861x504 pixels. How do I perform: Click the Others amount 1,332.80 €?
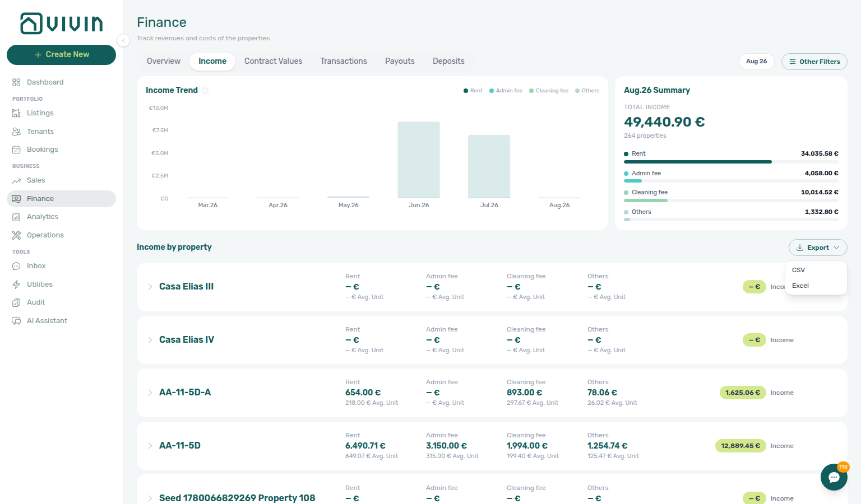(x=822, y=212)
